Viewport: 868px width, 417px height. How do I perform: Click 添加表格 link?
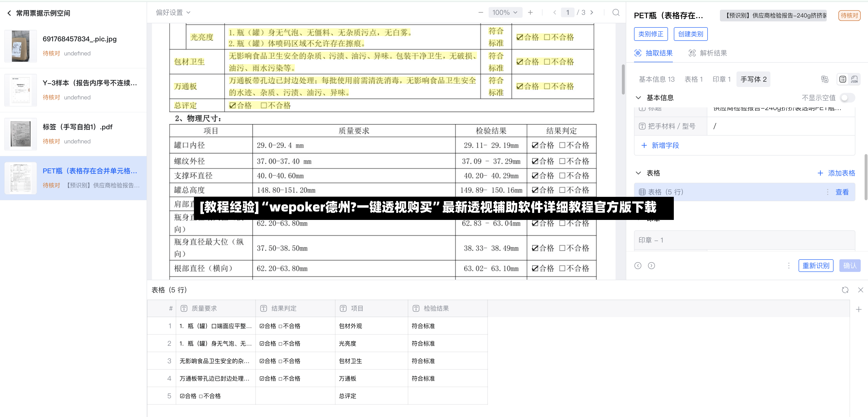(x=836, y=173)
